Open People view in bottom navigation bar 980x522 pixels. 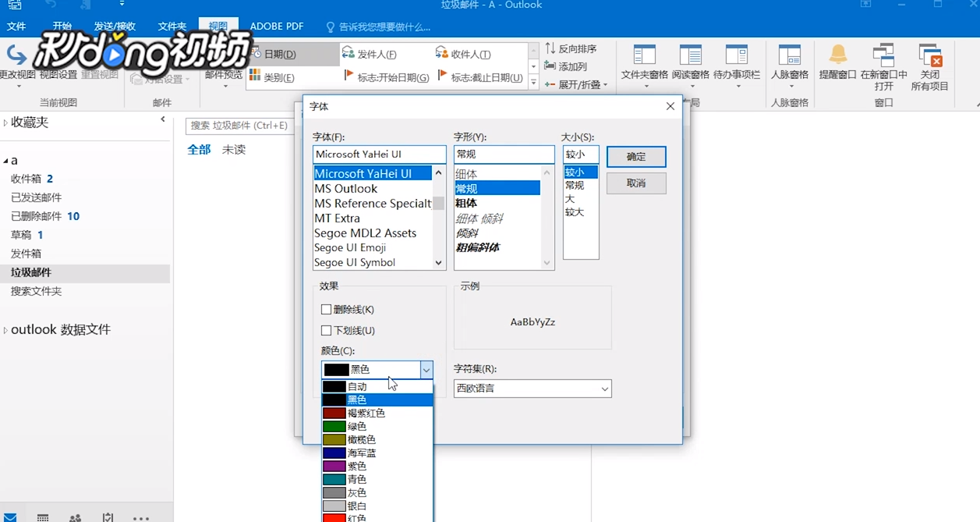(x=75, y=517)
